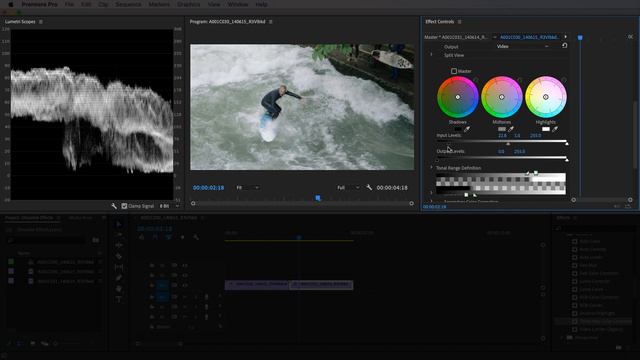Open the Sequence menu
The width and height of the screenshot is (640, 360).
tap(128, 4)
